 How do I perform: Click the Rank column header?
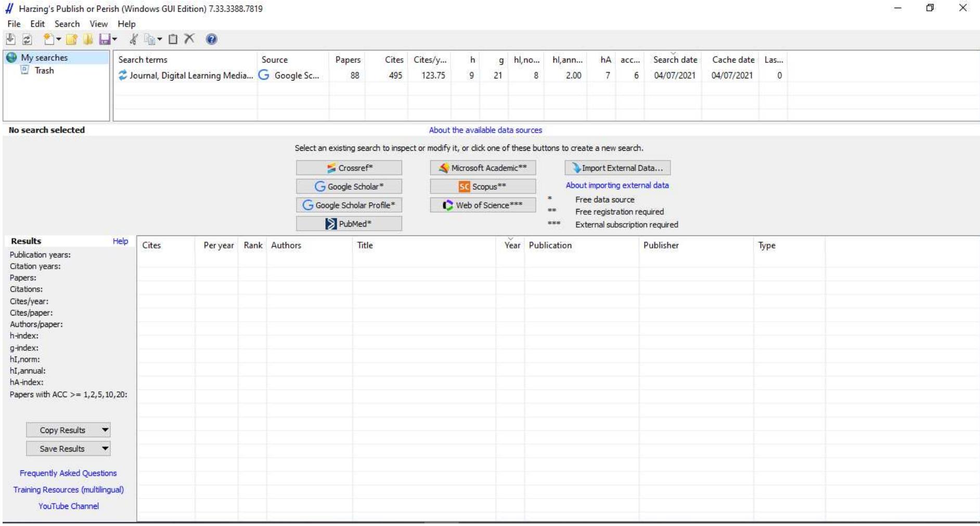(x=253, y=245)
